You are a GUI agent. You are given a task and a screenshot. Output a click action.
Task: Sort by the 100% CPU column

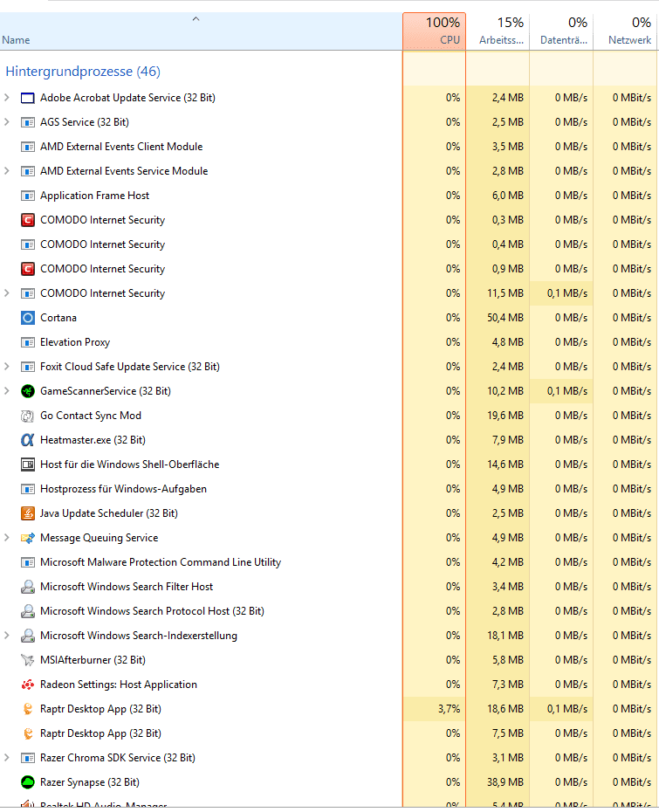435,31
